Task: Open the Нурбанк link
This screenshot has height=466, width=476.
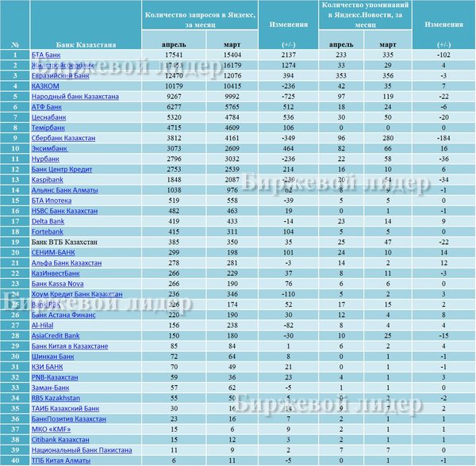Action: point(45,159)
